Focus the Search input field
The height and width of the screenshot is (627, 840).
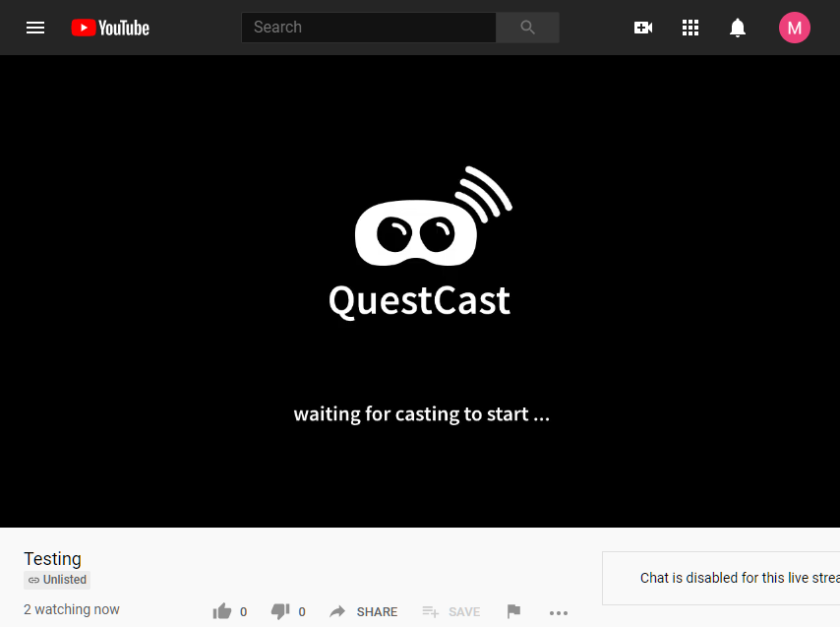click(369, 28)
